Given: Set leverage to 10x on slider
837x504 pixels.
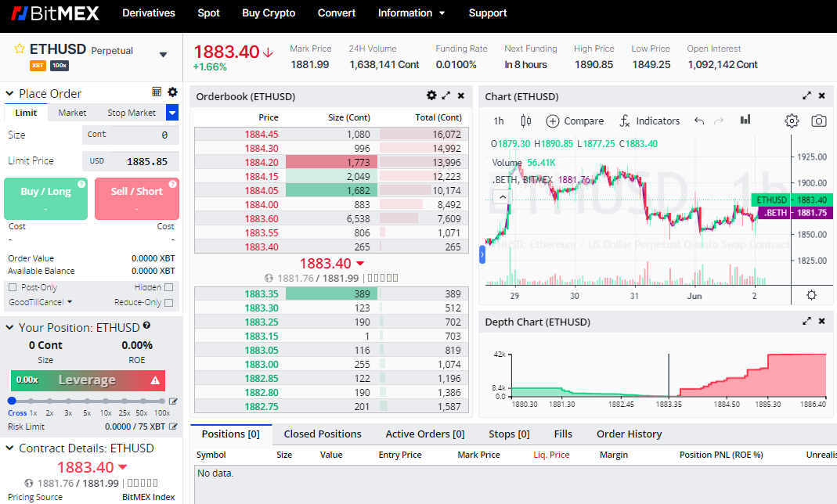Looking at the screenshot, I should point(106,401).
